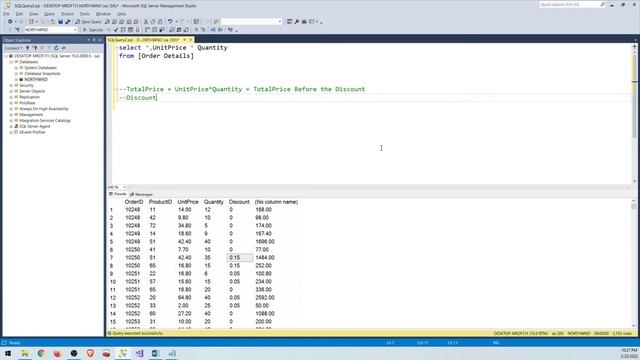Open Visual Studio from the taskbar
640x360 pixels.
click(139, 353)
